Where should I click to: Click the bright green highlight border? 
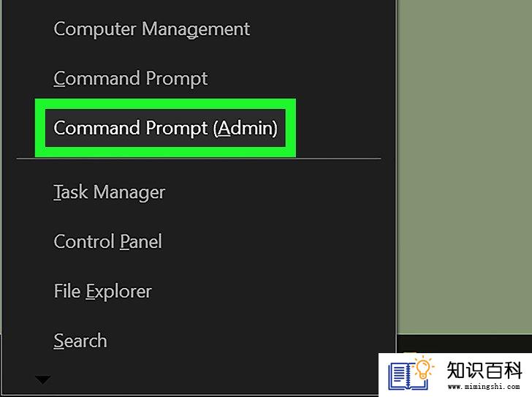165,104
